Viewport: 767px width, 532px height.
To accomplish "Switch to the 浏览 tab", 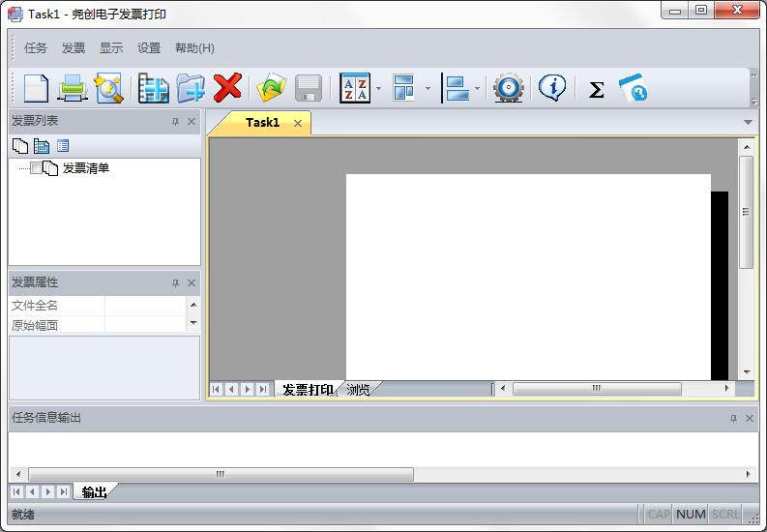I will click(358, 390).
